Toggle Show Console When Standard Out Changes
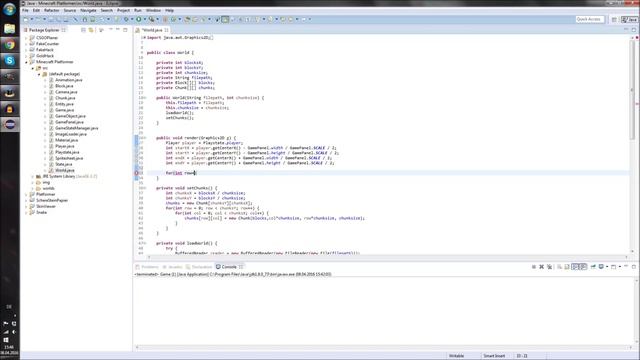 [x=575, y=267]
